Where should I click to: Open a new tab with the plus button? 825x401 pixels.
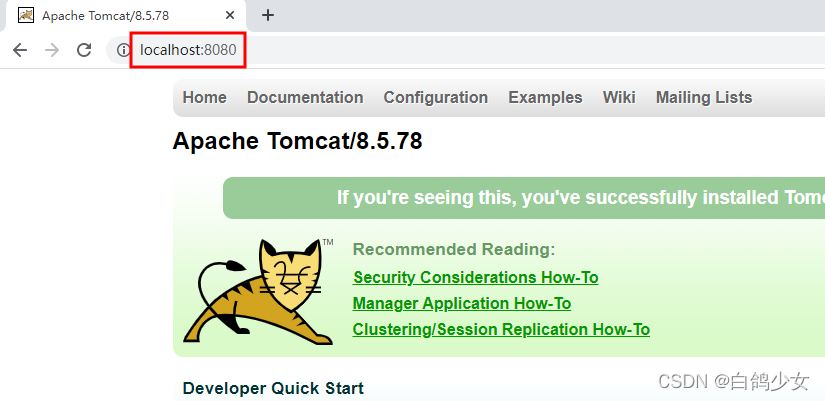pos(268,15)
